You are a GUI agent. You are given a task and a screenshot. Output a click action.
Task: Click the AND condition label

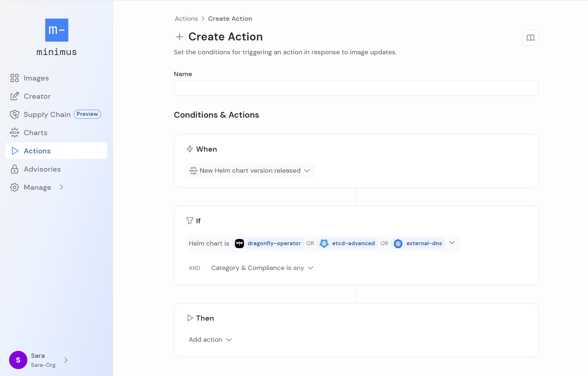tap(194, 268)
